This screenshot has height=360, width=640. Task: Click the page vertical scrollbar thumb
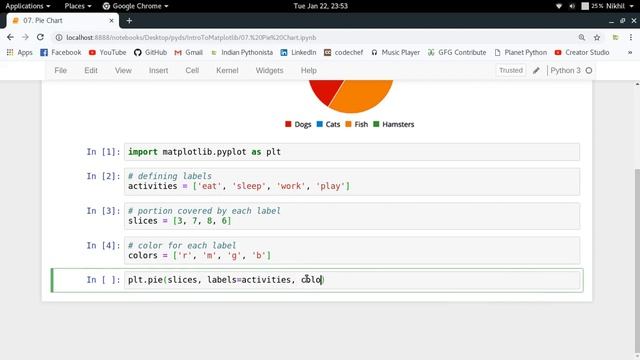637,261
